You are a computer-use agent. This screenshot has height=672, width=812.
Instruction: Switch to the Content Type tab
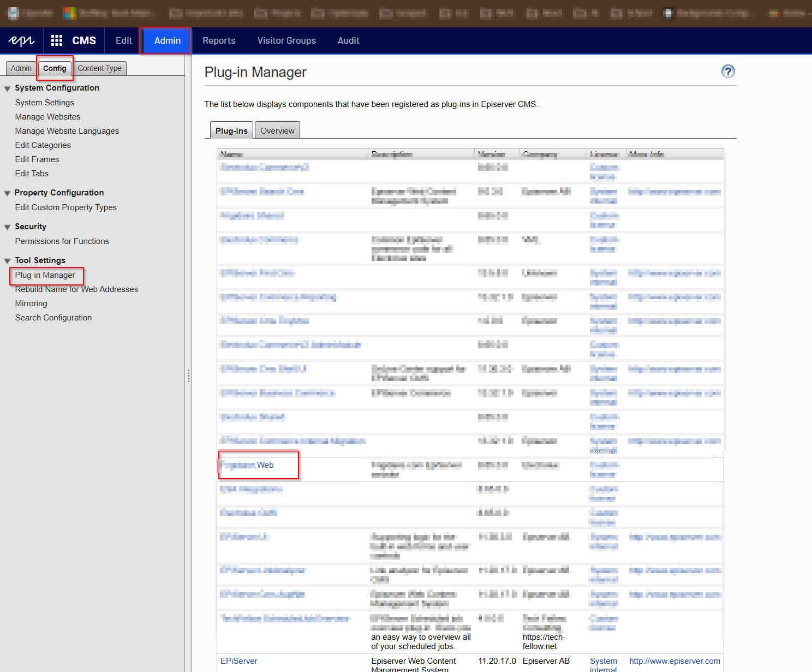pos(100,68)
